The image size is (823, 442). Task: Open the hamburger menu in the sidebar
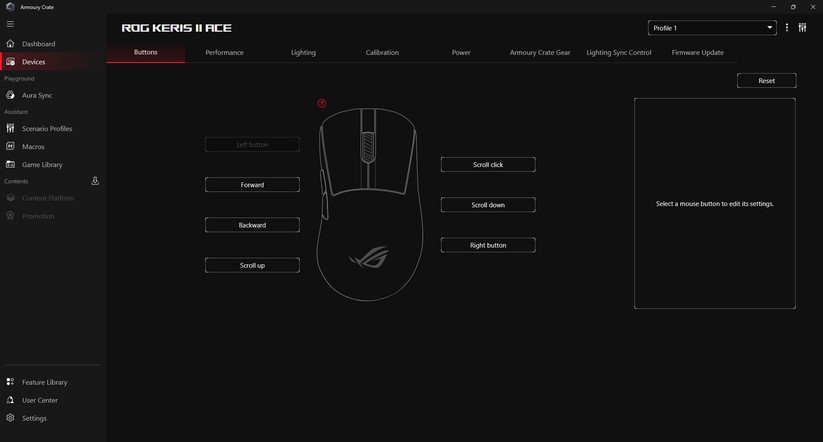pos(10,24)
